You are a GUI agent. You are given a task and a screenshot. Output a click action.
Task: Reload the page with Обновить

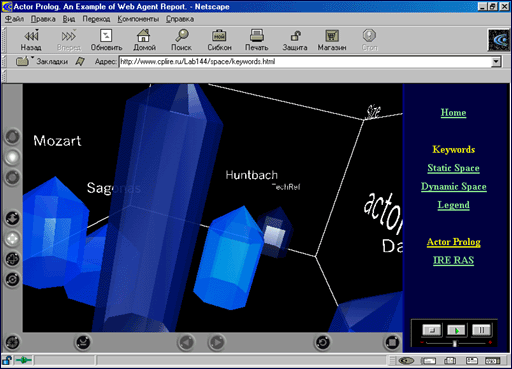(106, 40)
